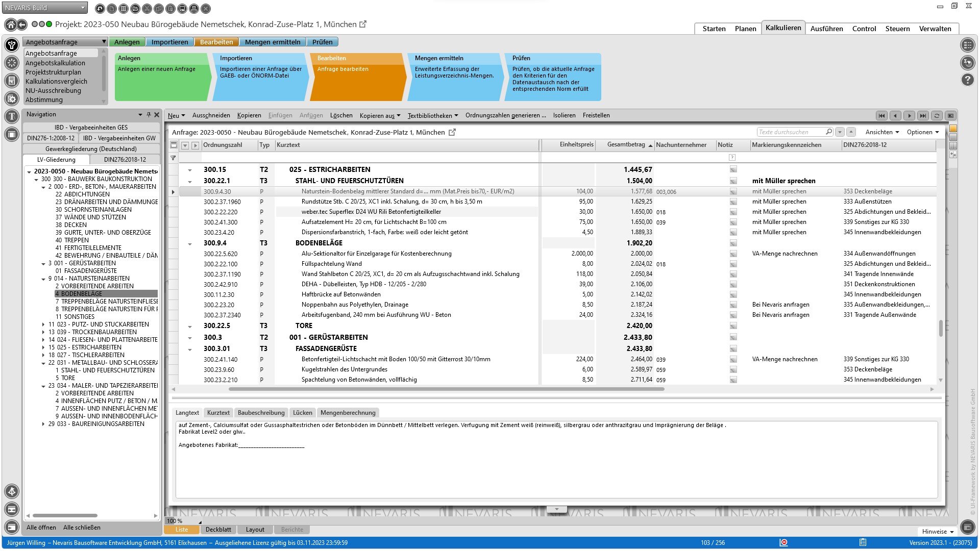Toggle Notiz marker for weber.tec Superflex row

point(733,212)
